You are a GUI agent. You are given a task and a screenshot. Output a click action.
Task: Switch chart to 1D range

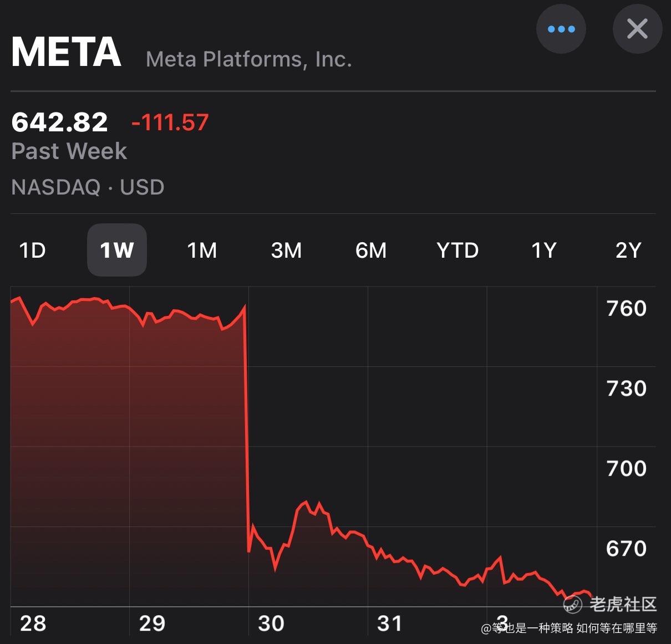click(x=32, y=251)
